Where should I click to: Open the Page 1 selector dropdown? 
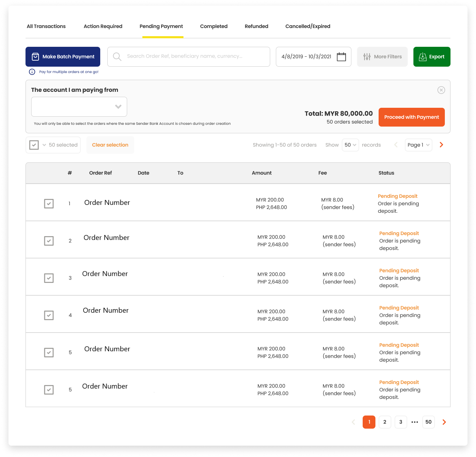418,145
